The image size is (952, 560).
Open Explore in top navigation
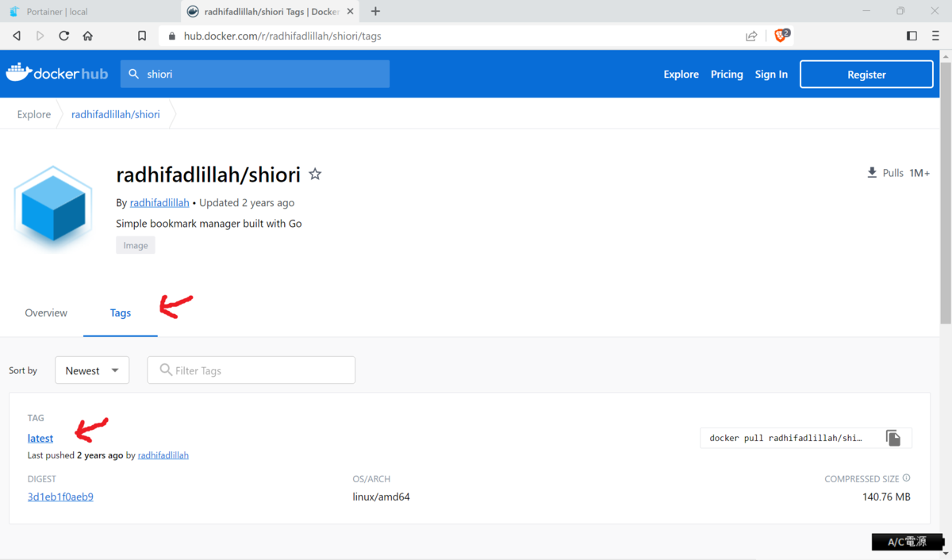pos(681,74)
